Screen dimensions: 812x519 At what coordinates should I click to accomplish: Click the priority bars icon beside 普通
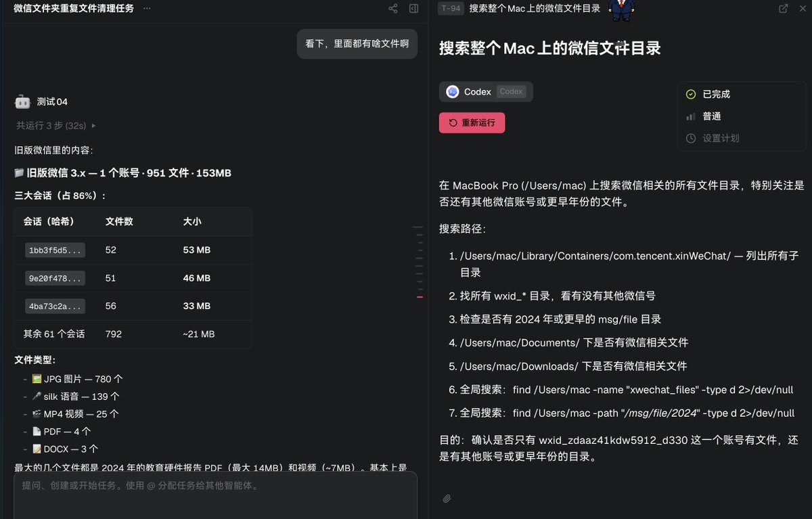[691, 116]
